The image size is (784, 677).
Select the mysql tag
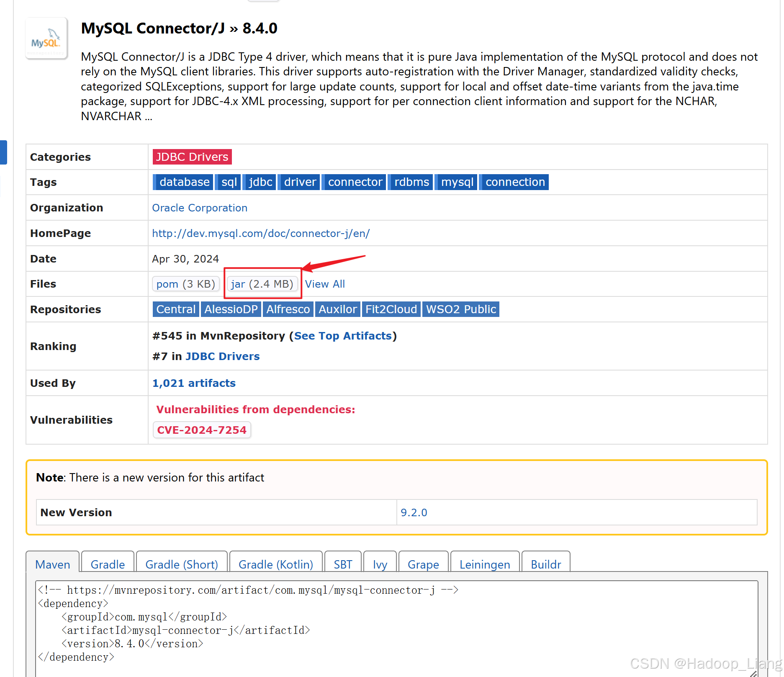457,182
